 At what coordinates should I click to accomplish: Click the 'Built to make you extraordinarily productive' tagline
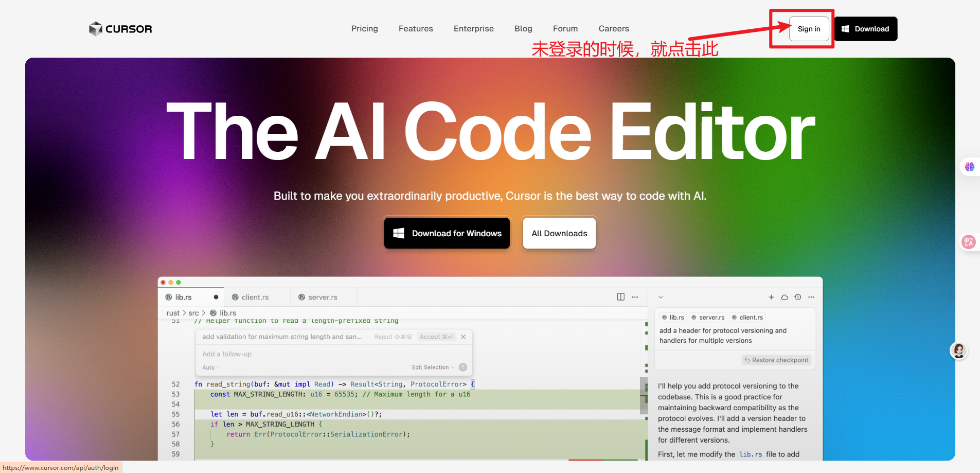click(490, 196)
